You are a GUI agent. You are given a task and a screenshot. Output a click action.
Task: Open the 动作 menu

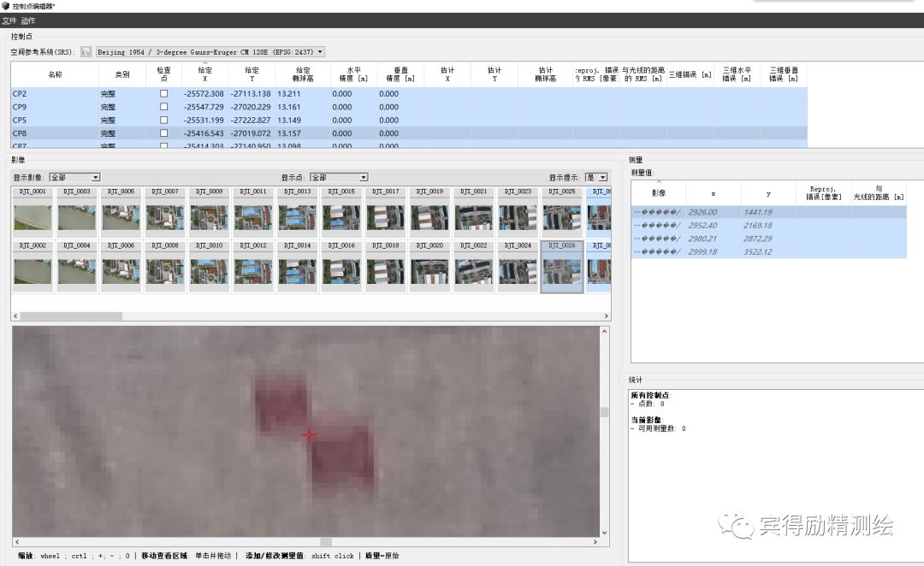pos(27,21)
